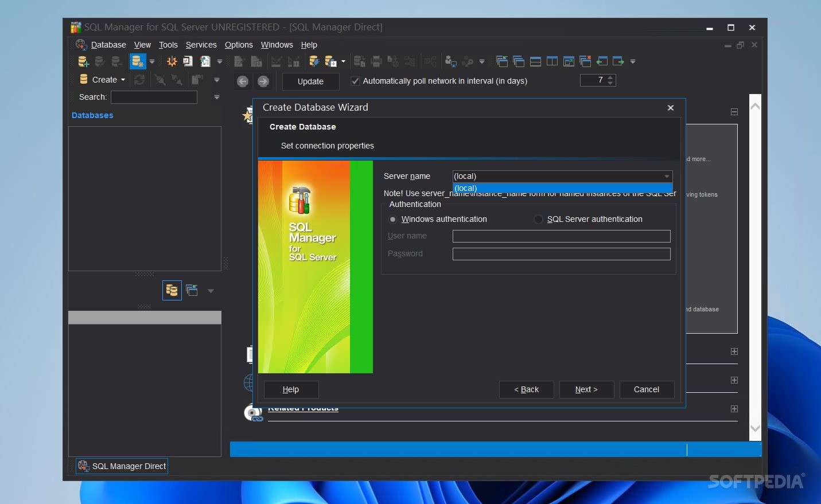
Task: Open the Windows menu
Action: pyautogui.click(x=277, y=45)
